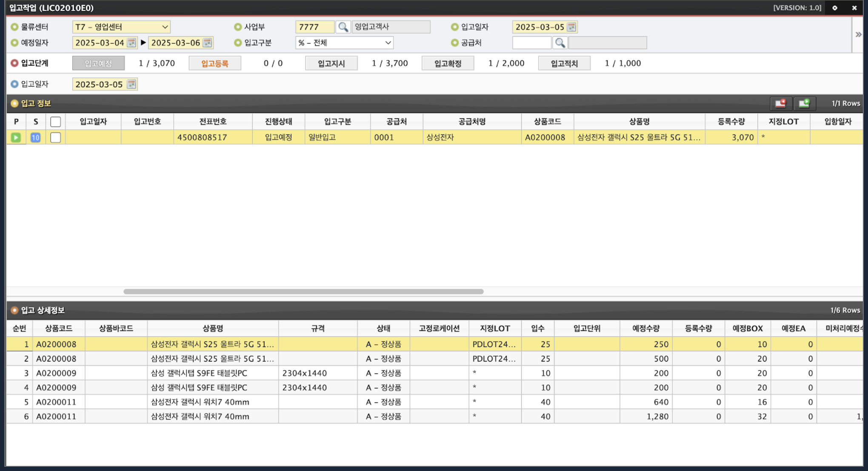Click the 사업부 search magnifier icon
This screenshot has width=868, height=471.
[343, 27]
